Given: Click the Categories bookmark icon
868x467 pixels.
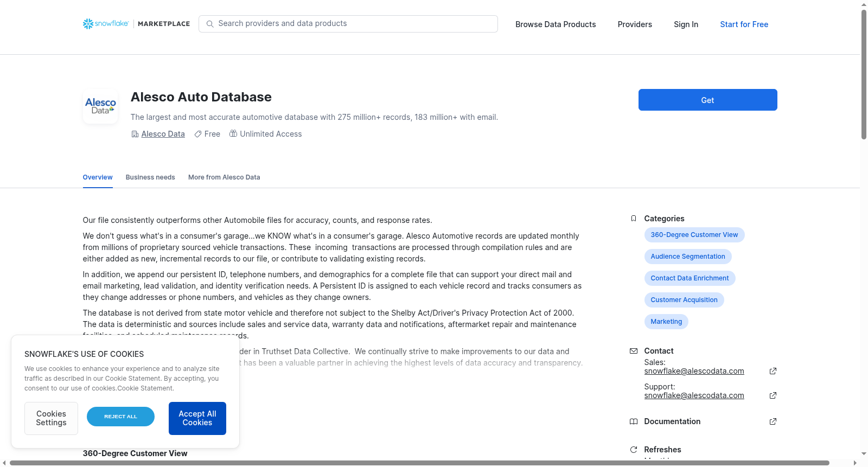Looking at the screenshot, I should (634, 219).
